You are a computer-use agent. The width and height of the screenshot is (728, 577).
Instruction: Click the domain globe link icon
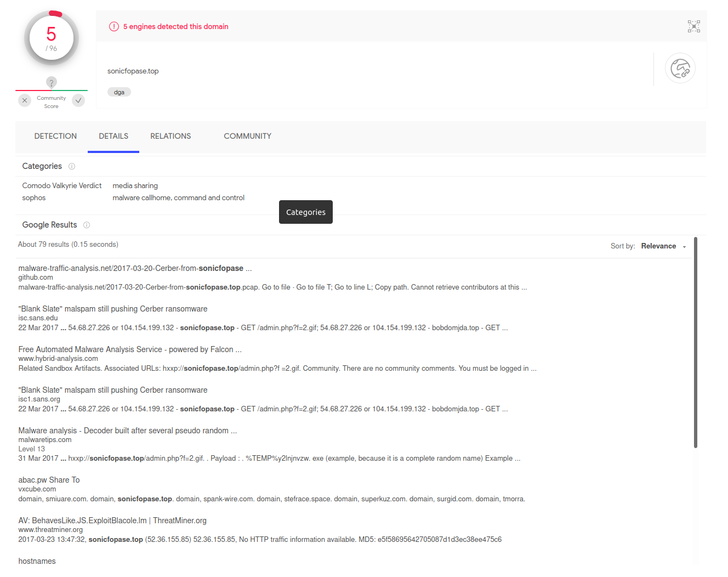680,69
